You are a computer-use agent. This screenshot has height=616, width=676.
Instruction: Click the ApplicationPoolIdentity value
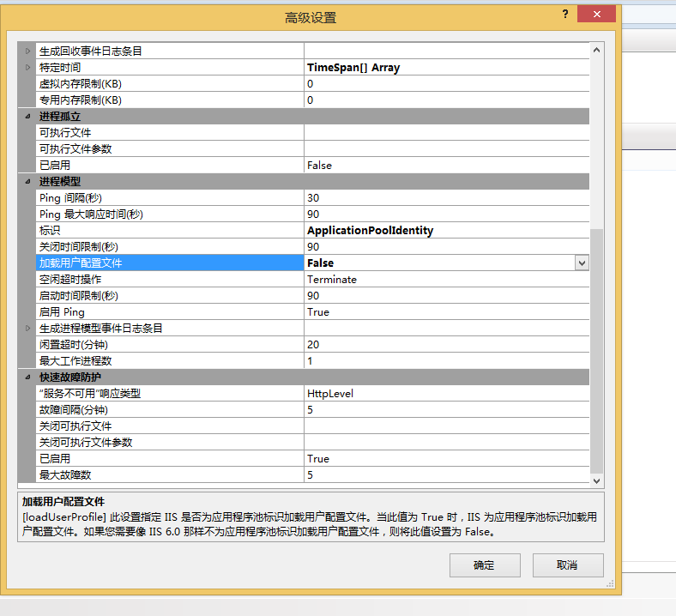coord(370,231)
